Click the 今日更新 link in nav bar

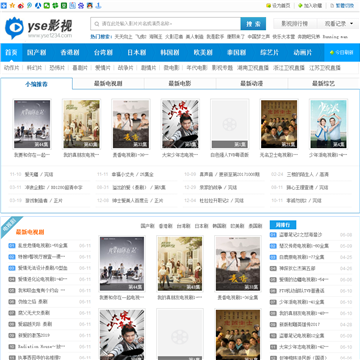tap(341, 53)
